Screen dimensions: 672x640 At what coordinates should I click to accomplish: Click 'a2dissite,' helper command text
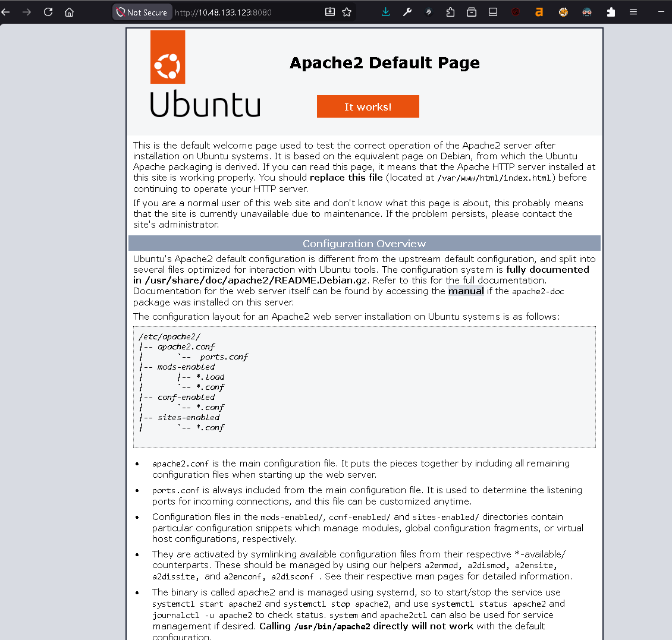coord(175,576)
